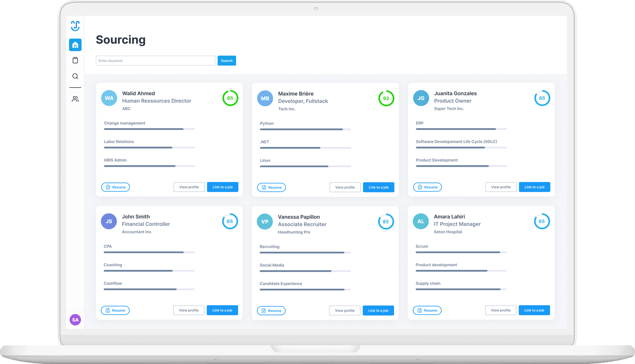
Task: Click the blue Search button
Action: click(227, 61)
